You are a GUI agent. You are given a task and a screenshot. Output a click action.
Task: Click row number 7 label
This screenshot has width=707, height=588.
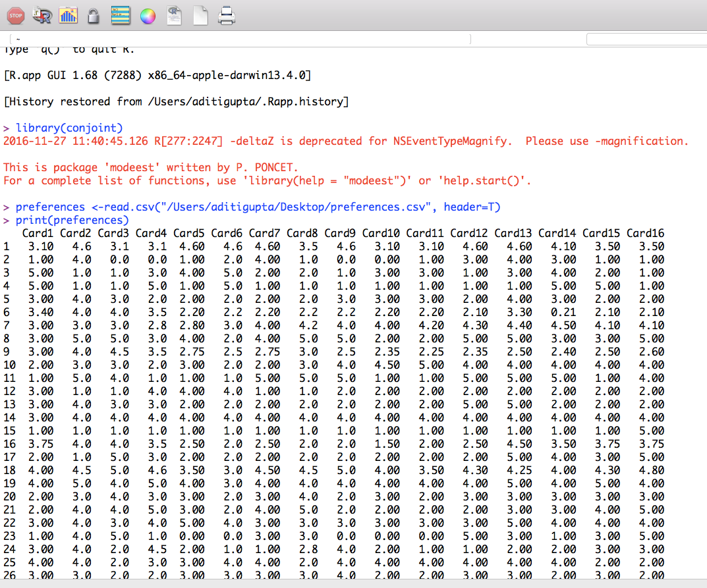pyautogui.click(x=7, y=326)
